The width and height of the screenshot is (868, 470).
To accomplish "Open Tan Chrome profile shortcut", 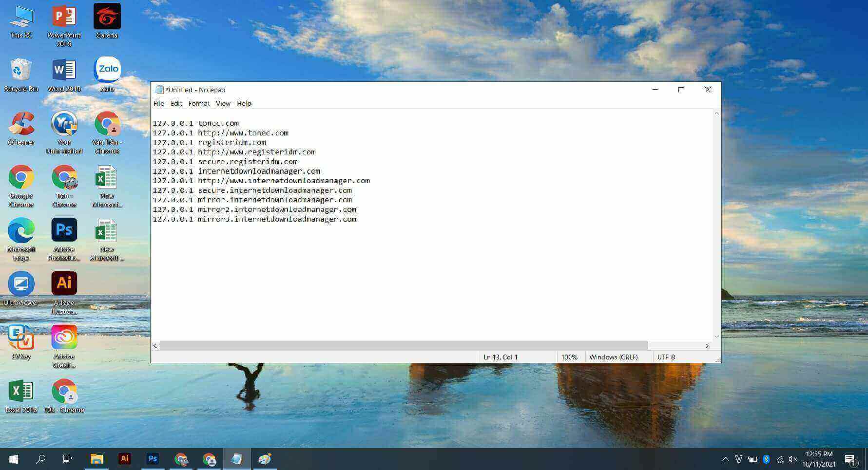I will [x=64, y=187].
